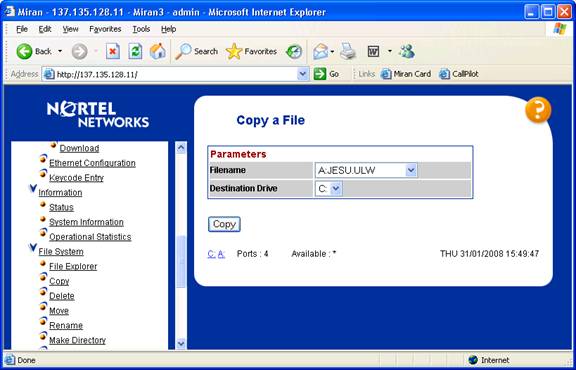Click the A: drive link
The height and width of the screenshot is (370, 576).
221,254
